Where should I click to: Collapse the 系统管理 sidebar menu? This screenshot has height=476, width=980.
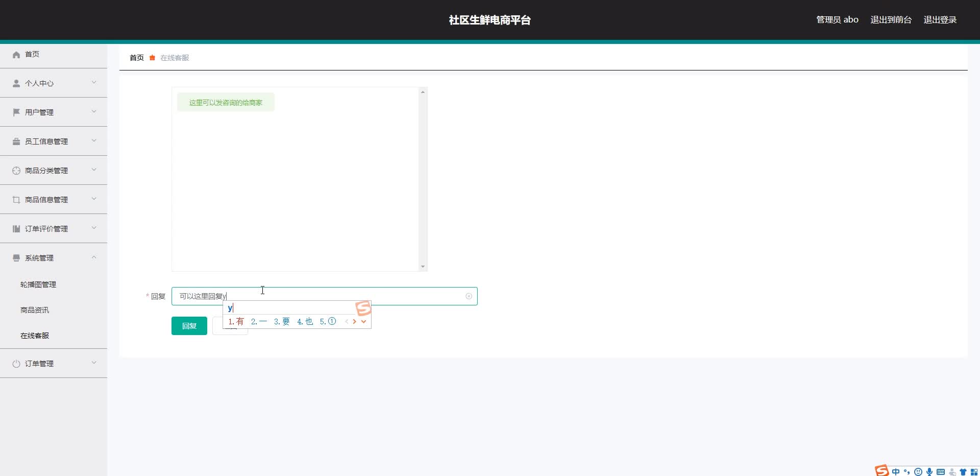[x=54, y=258]
